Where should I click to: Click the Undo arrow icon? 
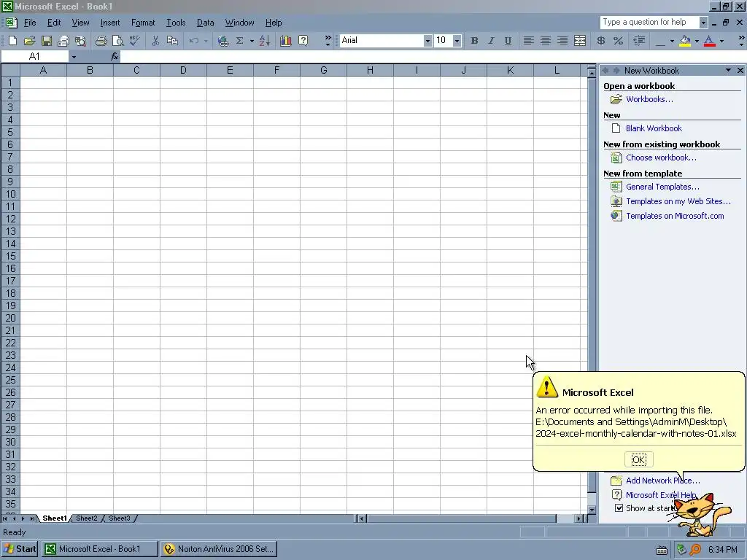[x=193, y=41]
